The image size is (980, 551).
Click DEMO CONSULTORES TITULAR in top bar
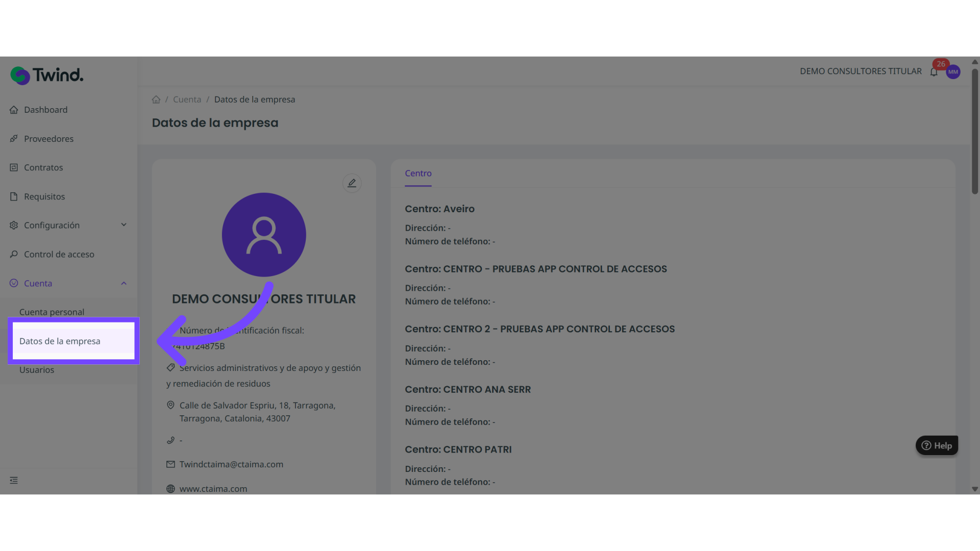point(861,71)
